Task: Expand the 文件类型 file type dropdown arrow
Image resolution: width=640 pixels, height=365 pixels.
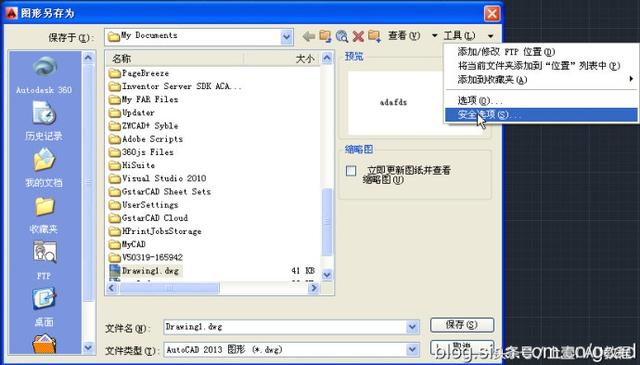Action: point(412,349)
